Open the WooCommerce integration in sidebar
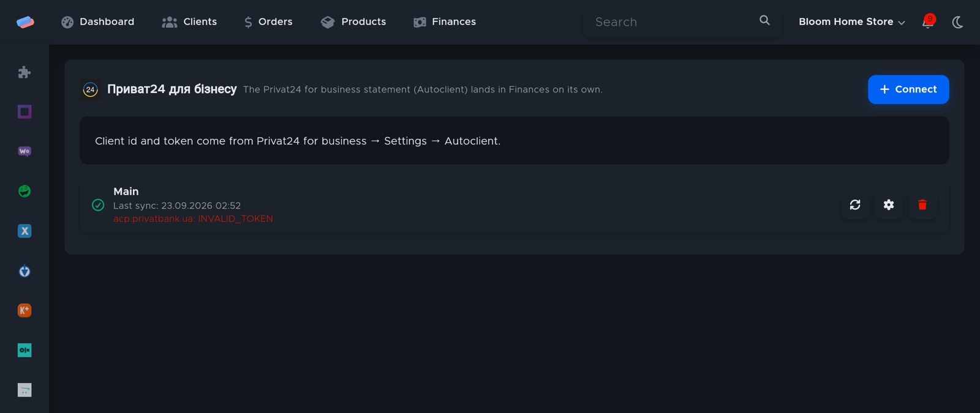The height and width of the screenshot is (413, 980). tap(24, 151)
